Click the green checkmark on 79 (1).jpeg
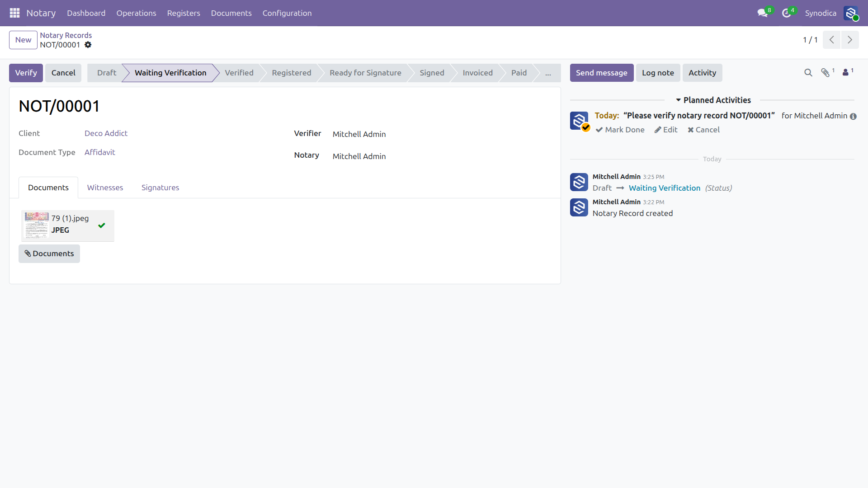The image size is (868, 488). (102, 225)
